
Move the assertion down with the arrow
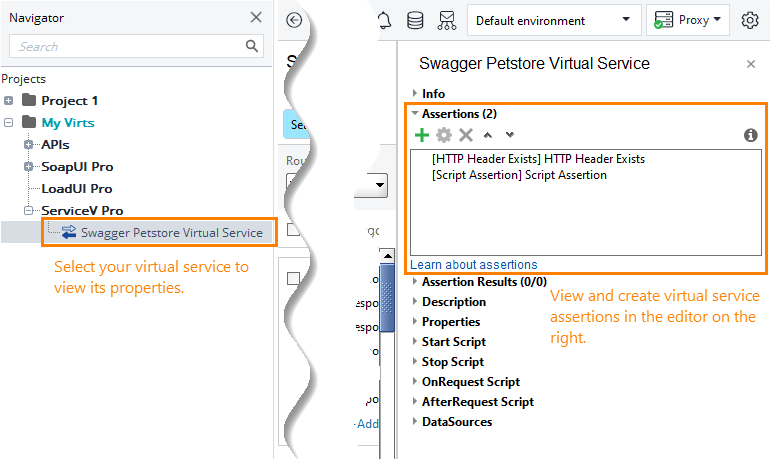click(509, 135)
